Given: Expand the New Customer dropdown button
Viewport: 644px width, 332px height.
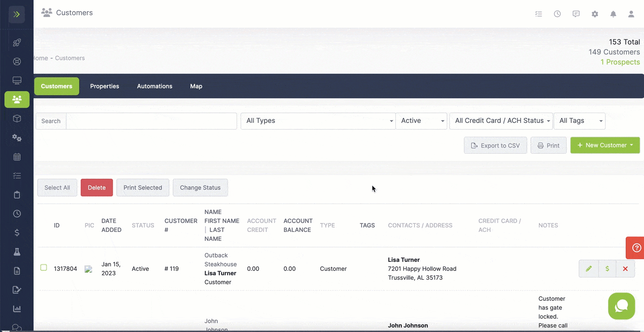Looking at the screenshot, I should tap(605, 145).
